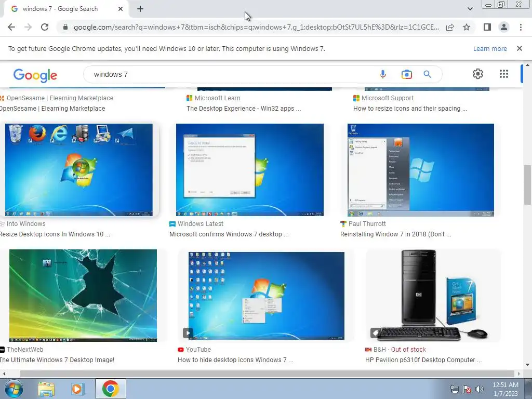Click the B&H Out of stock label

tap(400, 350)
